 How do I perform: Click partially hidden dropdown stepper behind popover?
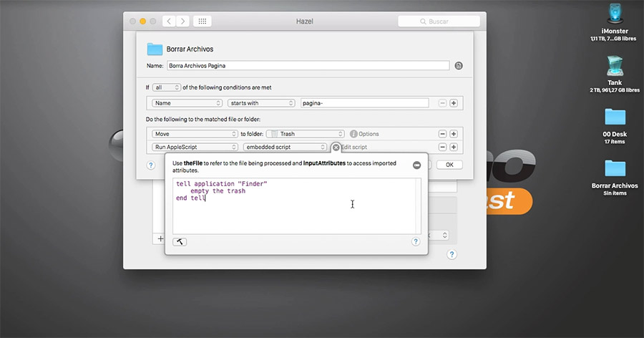coord(444,235)
